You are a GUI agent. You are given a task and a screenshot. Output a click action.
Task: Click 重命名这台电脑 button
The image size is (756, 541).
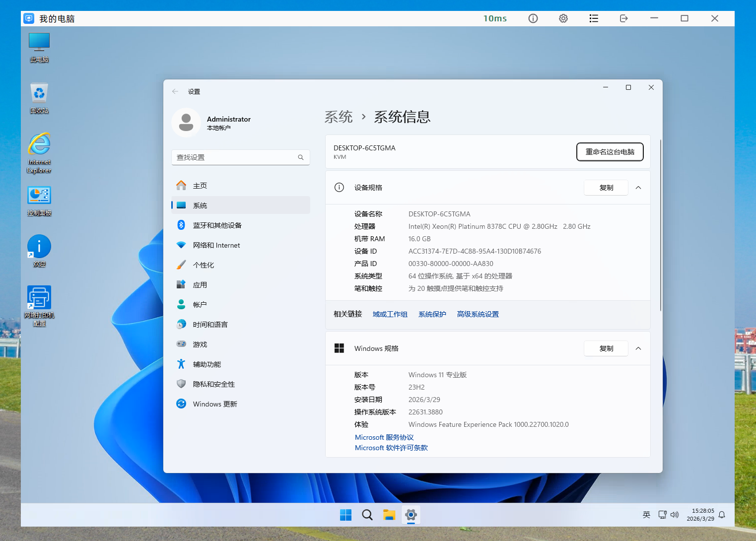[610, 152]
